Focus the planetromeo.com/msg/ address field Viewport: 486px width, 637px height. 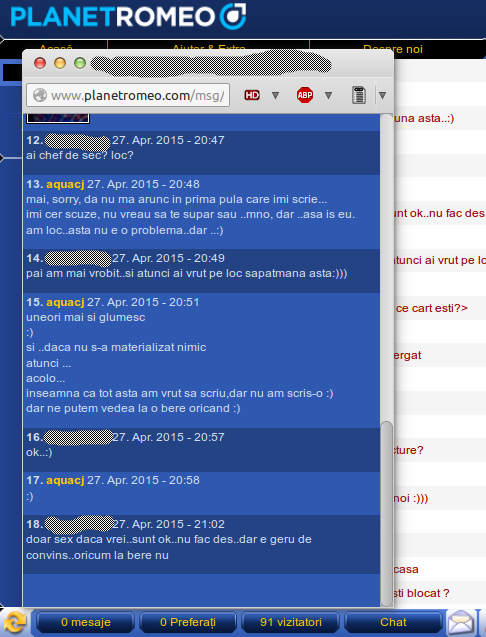pyautogui.click(x=128, y=95)
